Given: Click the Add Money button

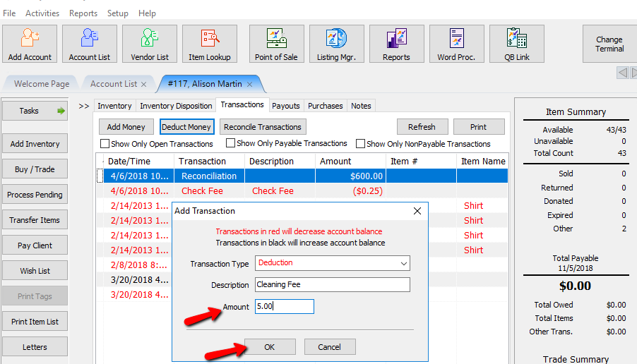Looking at the screenshot, I should pyautogui.click(x=126, y=127).
